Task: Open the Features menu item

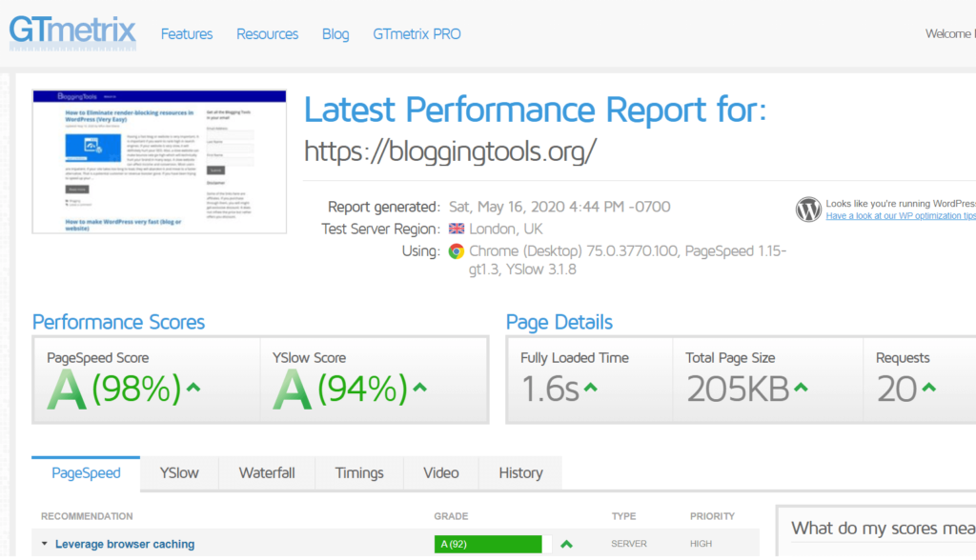Action: point(187,34)
